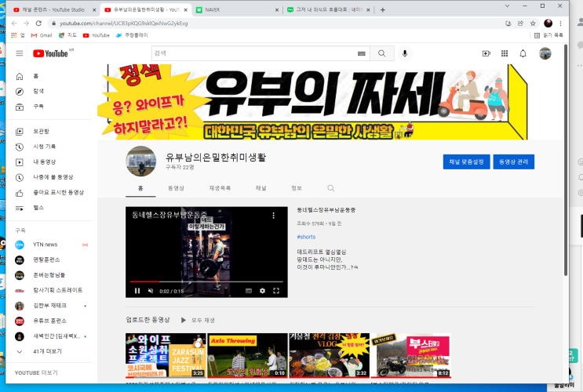The height and width of the screenshot is (392, 583).
Task: Open the 와이프 소원성취 프로젝트 thumbnail
Action: pos(166,355)
